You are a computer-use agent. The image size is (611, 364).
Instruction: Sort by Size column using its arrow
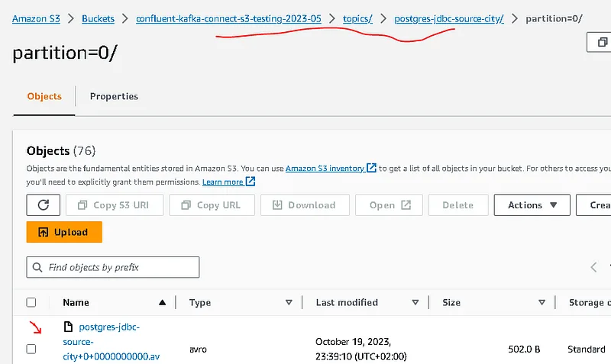(541, 303)
